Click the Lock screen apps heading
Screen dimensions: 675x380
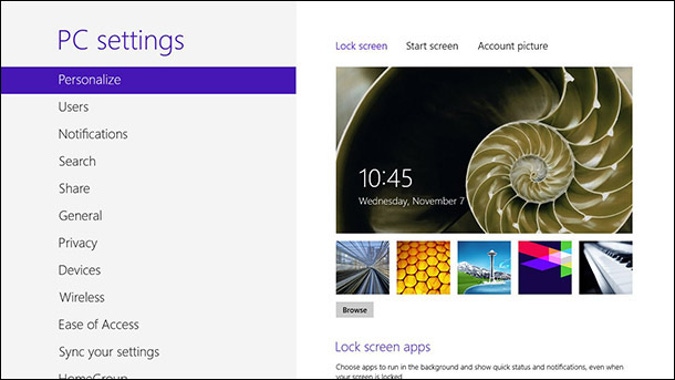383,347
